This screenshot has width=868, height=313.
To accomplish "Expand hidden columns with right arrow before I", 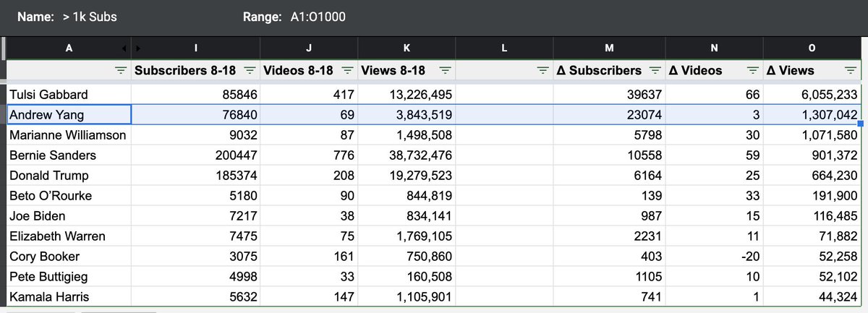I will [x=137, y=48].
